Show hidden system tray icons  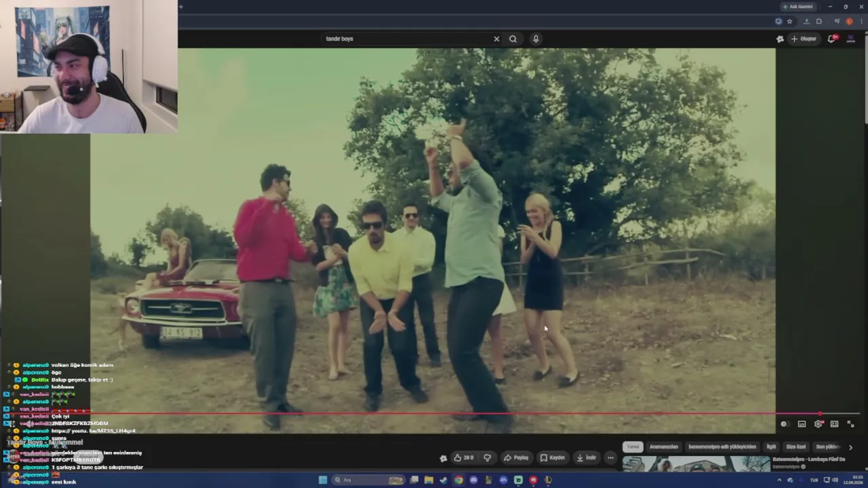click(780, 480)
